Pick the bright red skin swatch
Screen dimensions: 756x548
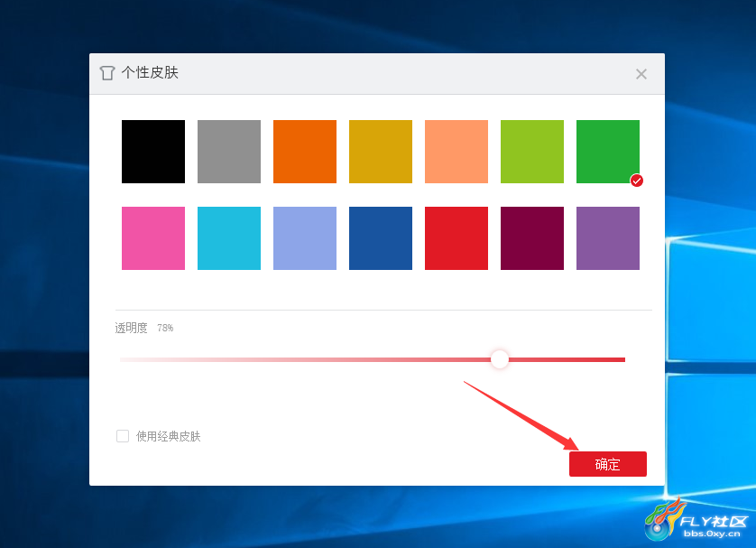pos(456,238)
